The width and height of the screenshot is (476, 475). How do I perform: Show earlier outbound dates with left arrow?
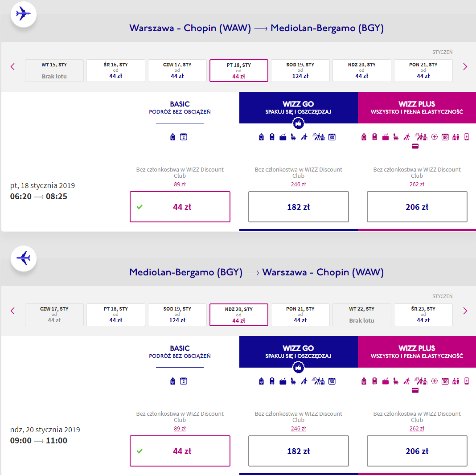13,67
